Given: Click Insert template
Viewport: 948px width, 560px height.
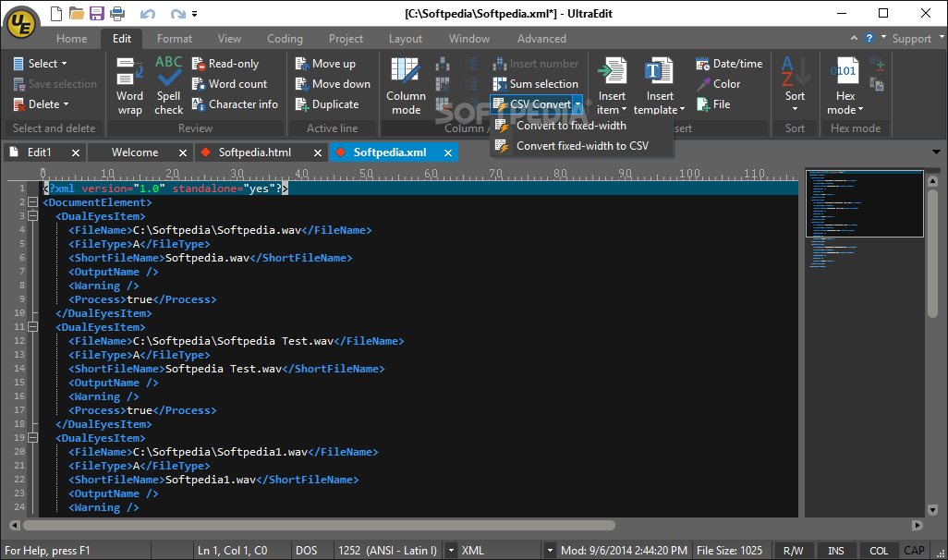Looking at the screenshot, I should (659, 86).
